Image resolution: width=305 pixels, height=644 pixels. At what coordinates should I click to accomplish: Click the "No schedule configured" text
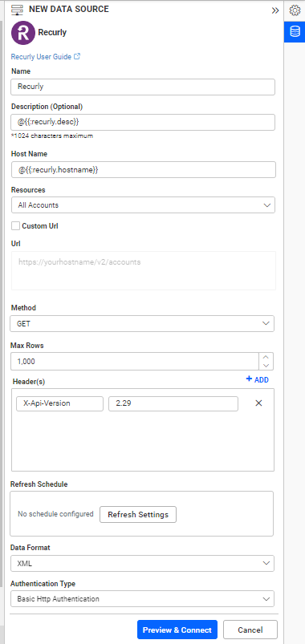(55, 514)
